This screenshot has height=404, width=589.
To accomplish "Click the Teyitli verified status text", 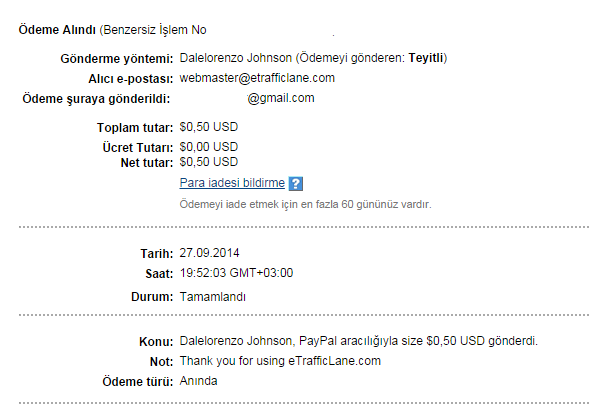I will (x=426, y=58).
